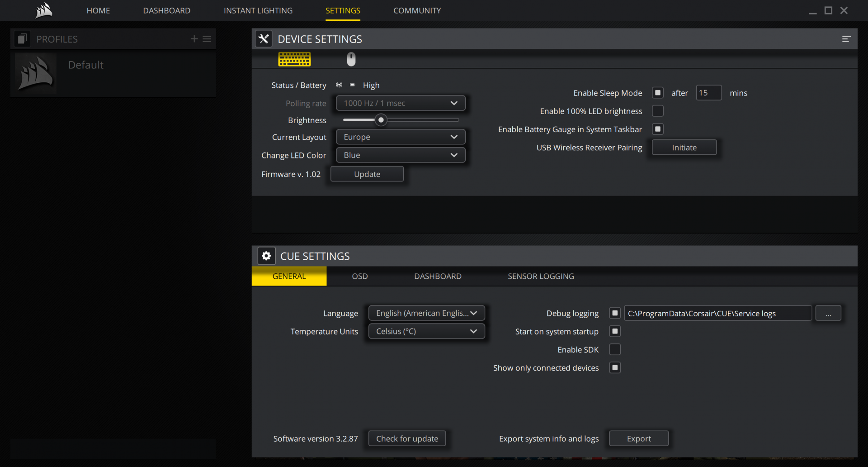The image size is (868, 467).
Task: Open the Current Layout dropdown
Action: [x=401, y=137]
